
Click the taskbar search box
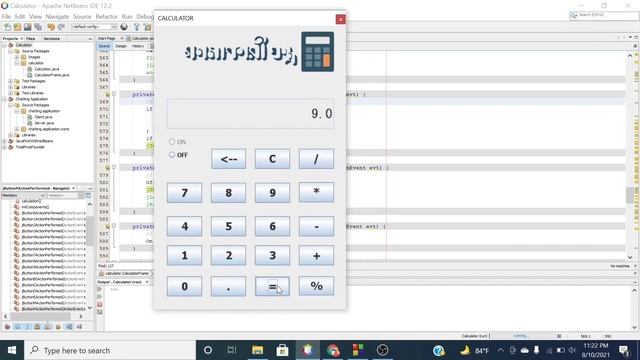coord(110,350)
